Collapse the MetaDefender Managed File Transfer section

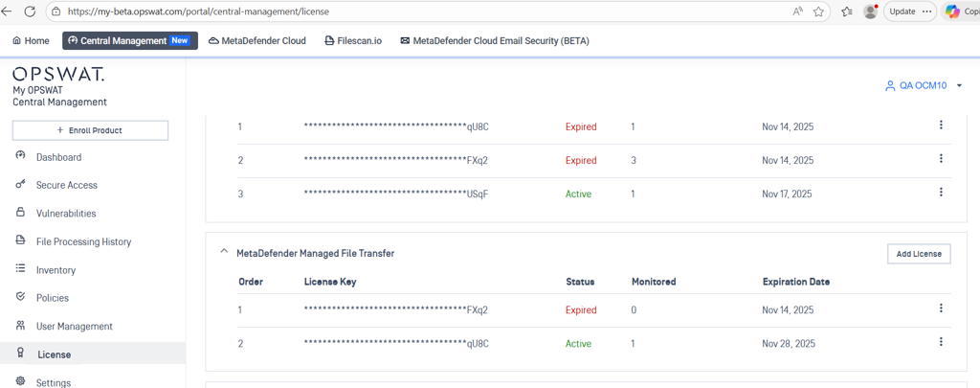pos(224,252)
